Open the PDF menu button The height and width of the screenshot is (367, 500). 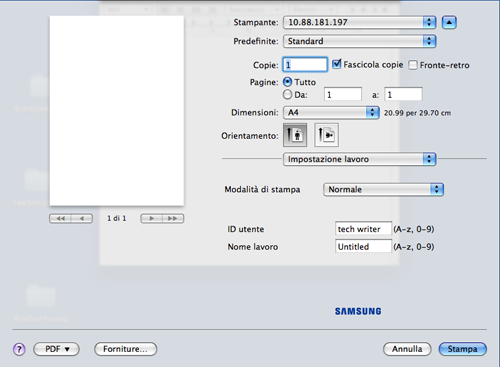(56, 349)
